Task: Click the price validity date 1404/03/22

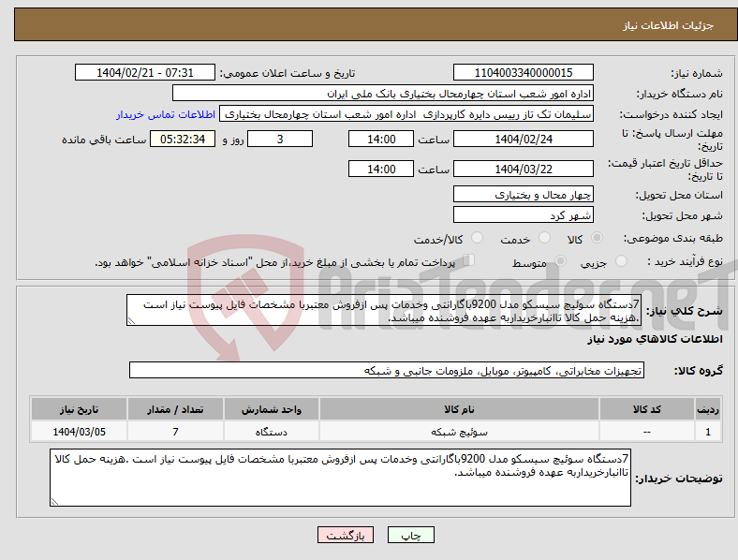Action: tap(523, 169)
